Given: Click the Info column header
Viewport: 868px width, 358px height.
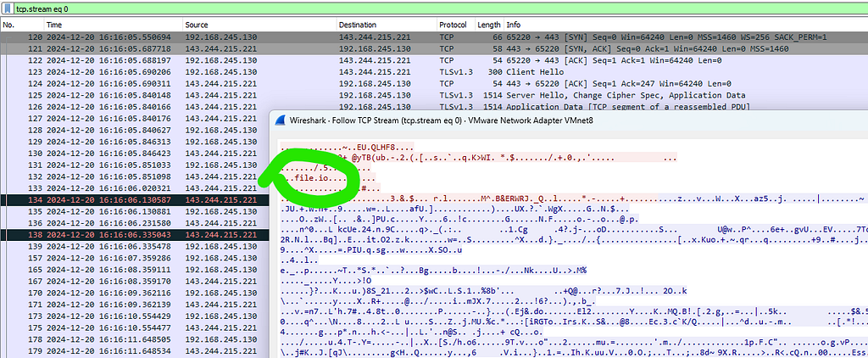Looking at the screenshot, I should tap(685, 25).
